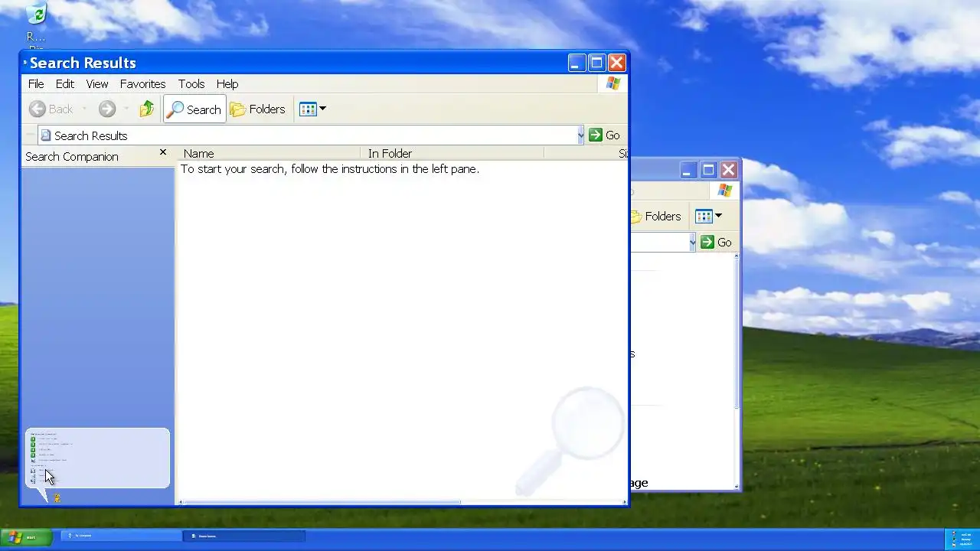The image size is (980, 551).
Task: Go back using the Back button
Action: pyautogui.click(x=51, y=109)
